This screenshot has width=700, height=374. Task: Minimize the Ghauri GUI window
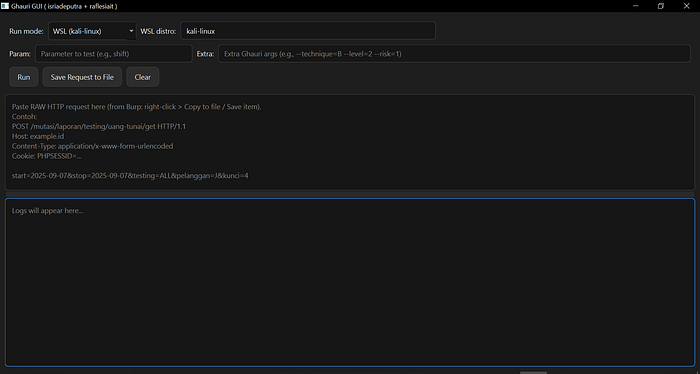[x=636, y=6]
